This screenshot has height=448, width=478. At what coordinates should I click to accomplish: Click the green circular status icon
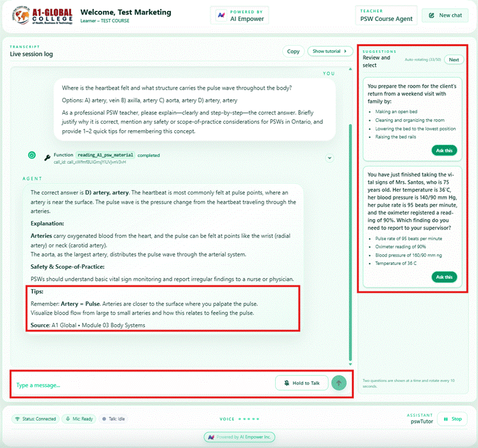[x=32, y=155]
